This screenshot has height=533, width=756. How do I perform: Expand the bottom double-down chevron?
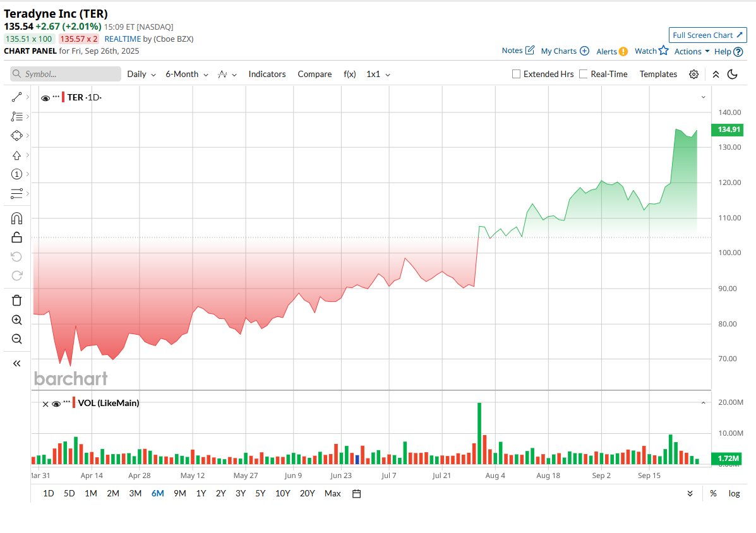pos(690,493)
